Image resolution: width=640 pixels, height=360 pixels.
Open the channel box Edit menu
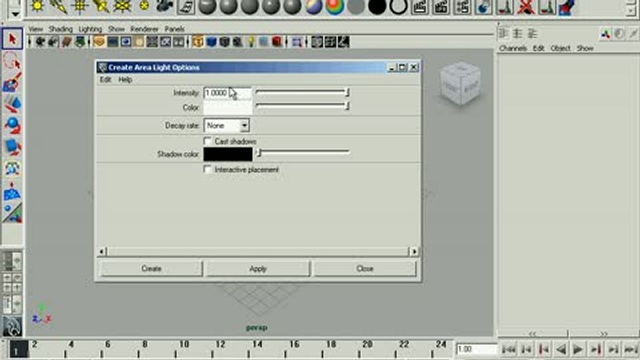(x=538, y=48)
